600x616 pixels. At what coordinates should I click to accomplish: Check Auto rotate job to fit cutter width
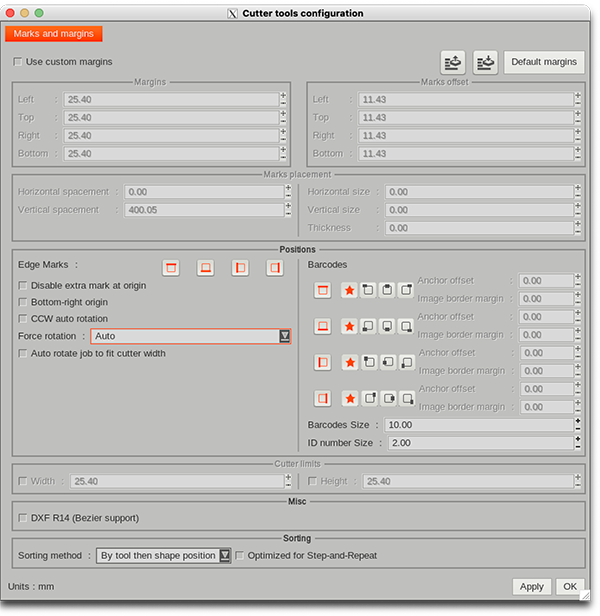(x=23, y=354)
